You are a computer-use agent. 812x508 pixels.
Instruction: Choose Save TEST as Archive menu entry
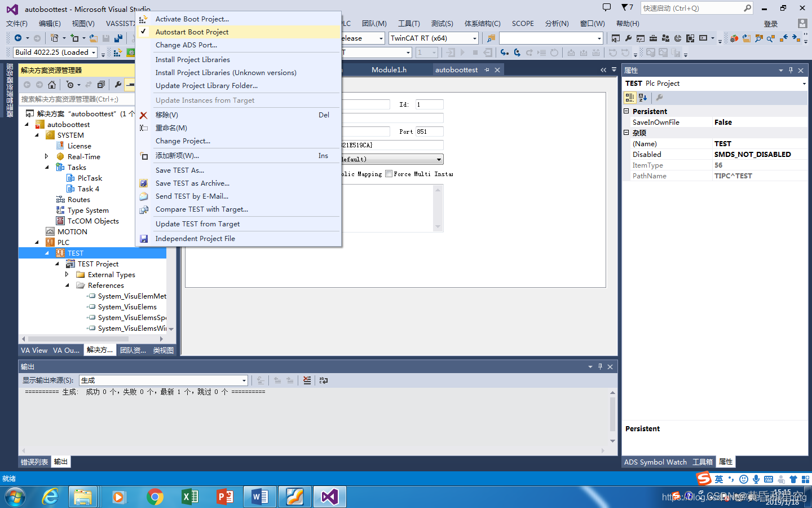239,183
